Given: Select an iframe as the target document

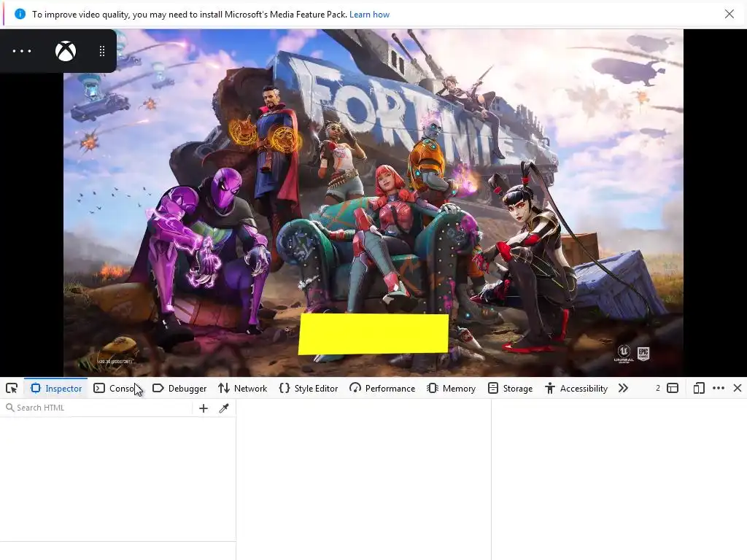Looking at the screenshot, I should pyautogui.click(x=673, y=388).
